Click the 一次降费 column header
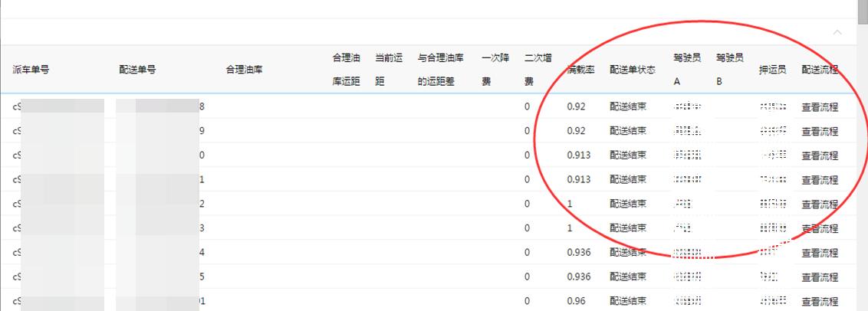This screenshot has width=868, height=311. 495,70
